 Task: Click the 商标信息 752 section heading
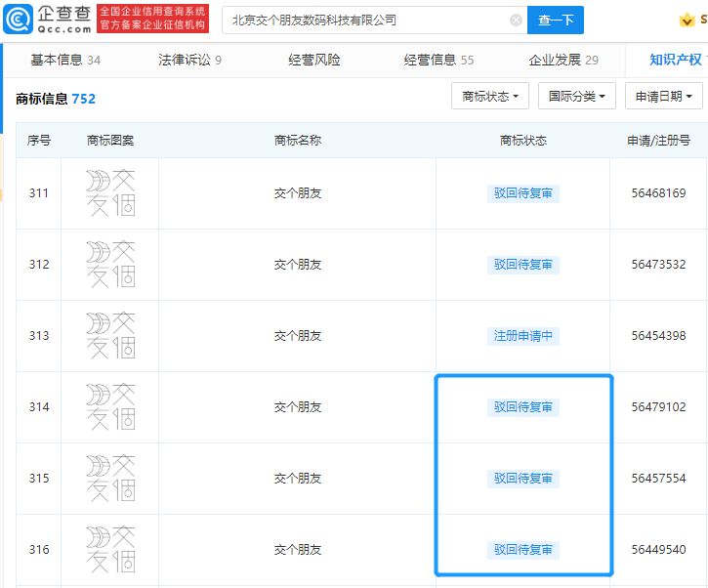click(x=56, y=99)
